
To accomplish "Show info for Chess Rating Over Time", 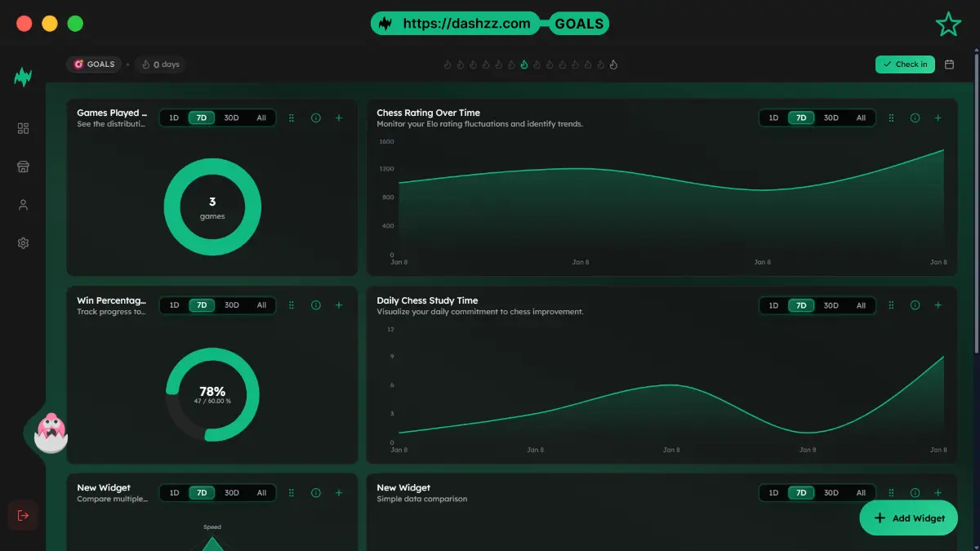I will pyautogui.click(x=915, y=118).
